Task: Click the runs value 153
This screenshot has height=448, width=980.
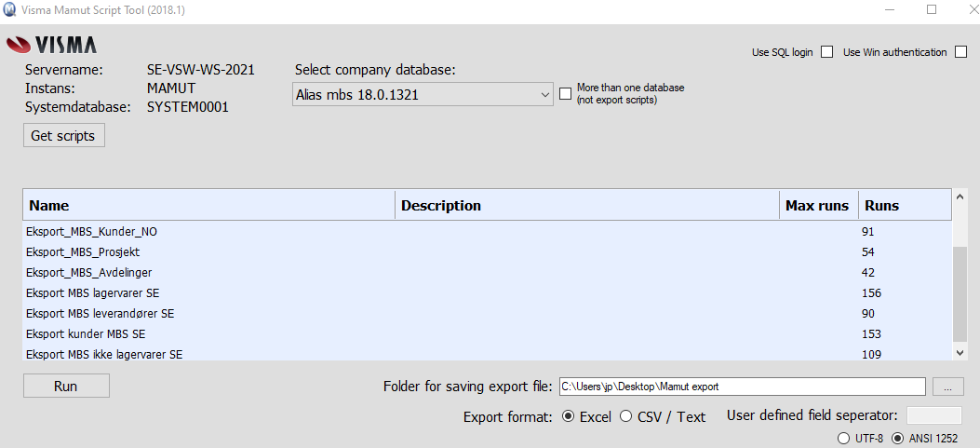Action: pos(871,334)
